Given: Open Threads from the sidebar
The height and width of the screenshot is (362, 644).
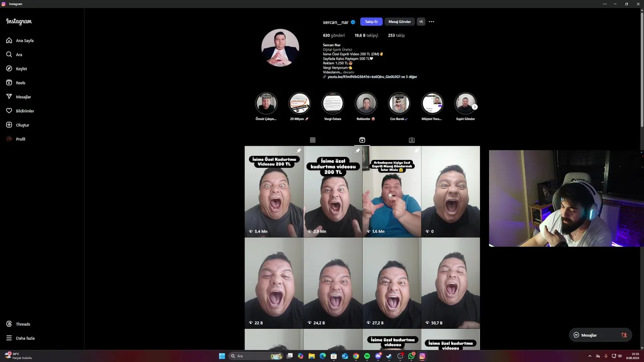Looking at the screenshot, I should pos(19,324).
